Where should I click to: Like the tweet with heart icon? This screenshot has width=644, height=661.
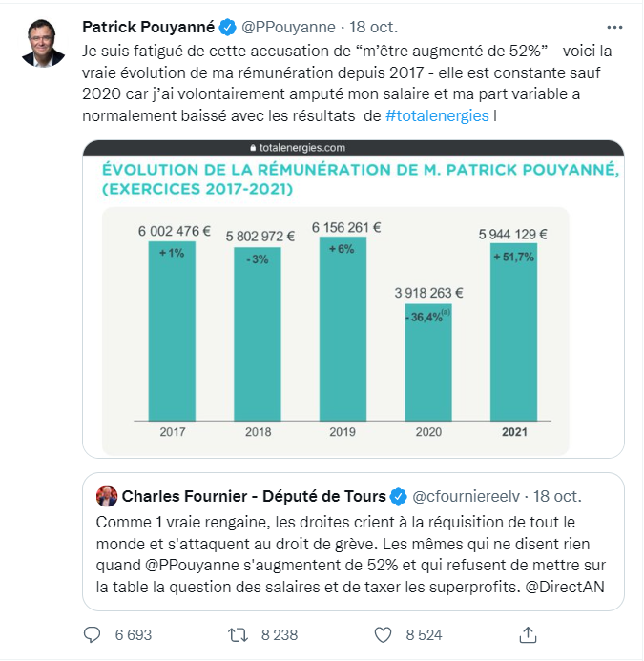pos(384,633)
